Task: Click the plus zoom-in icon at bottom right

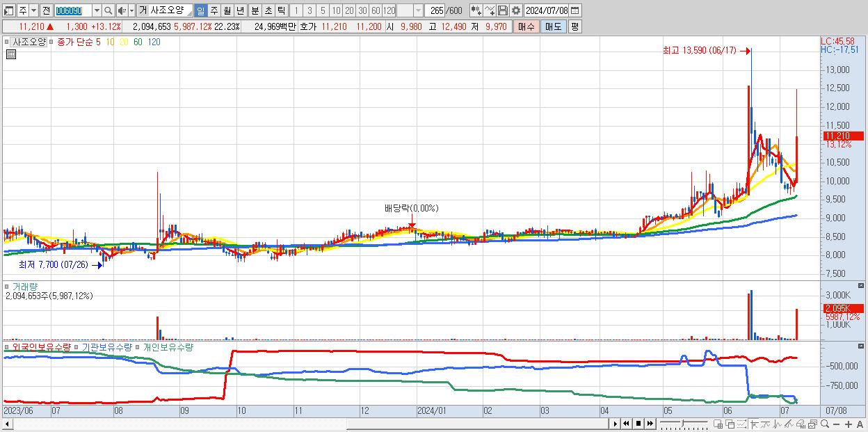Action: (x=849, y=424)
